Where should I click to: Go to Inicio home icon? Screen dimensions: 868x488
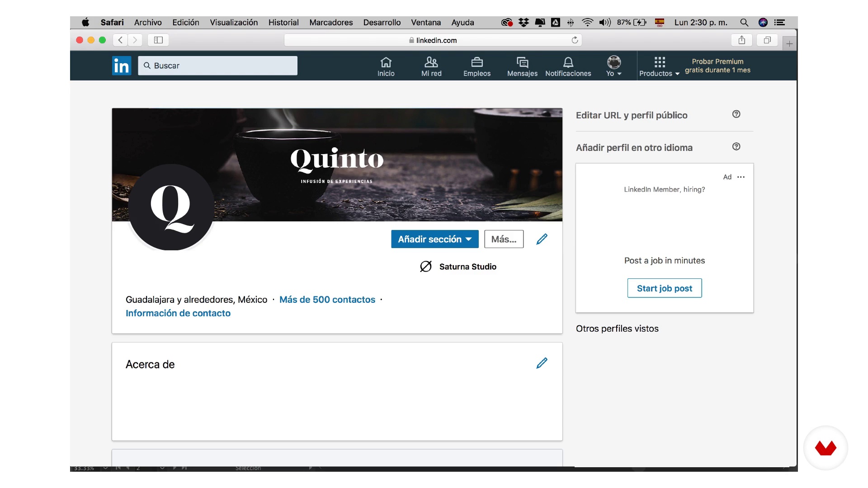pyautogui.click(x=386, y=66)
